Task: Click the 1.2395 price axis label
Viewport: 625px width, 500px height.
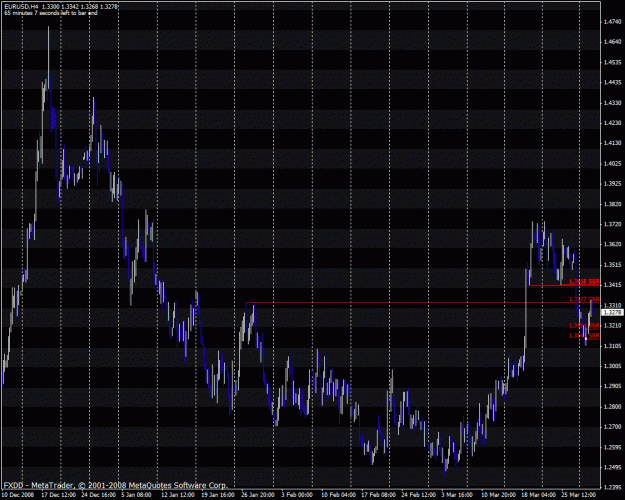Action: pyautogui.click(x=613, y=487)
